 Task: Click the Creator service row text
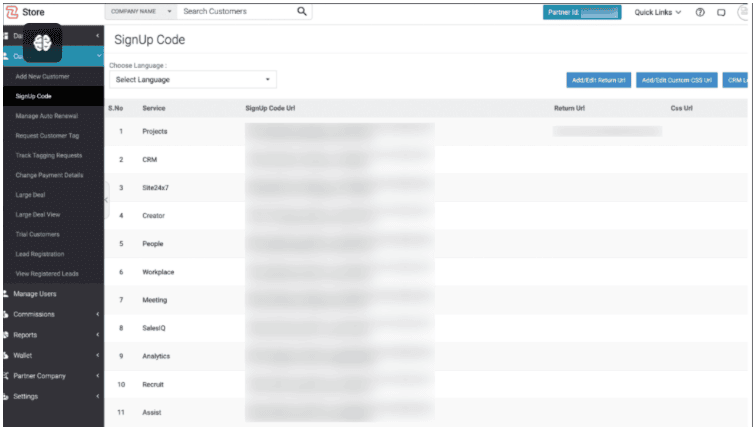point(153,216)
